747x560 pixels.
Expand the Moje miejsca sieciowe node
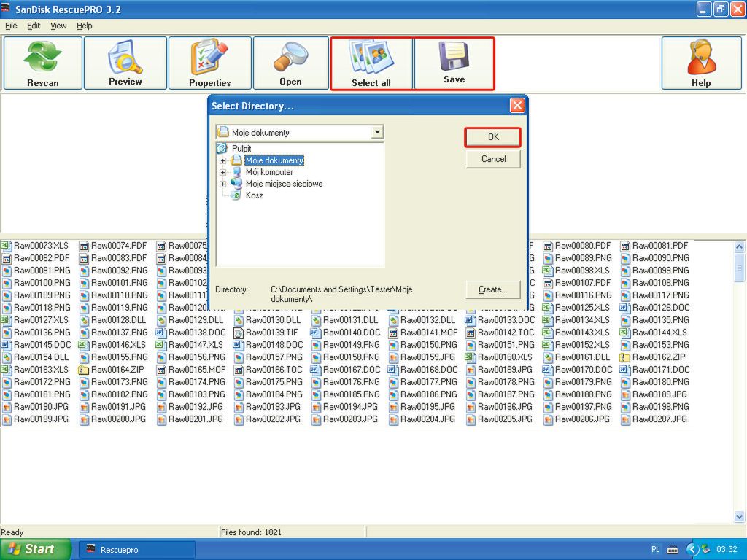pos(222,184)
